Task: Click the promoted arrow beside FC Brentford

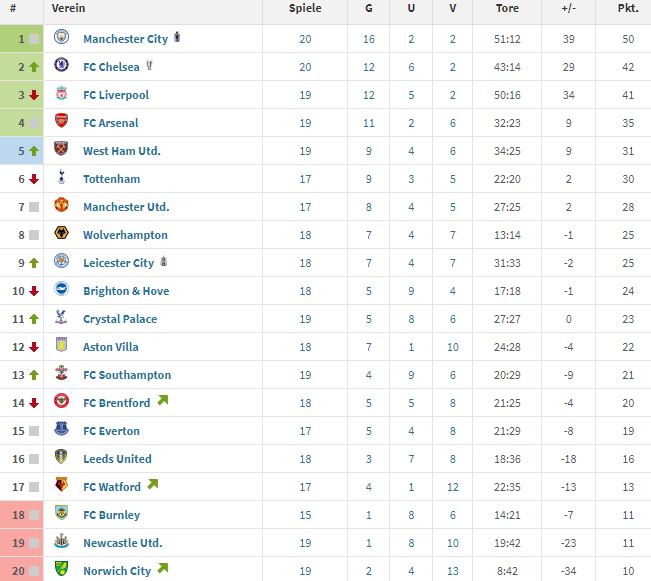Action: (163, 401)
